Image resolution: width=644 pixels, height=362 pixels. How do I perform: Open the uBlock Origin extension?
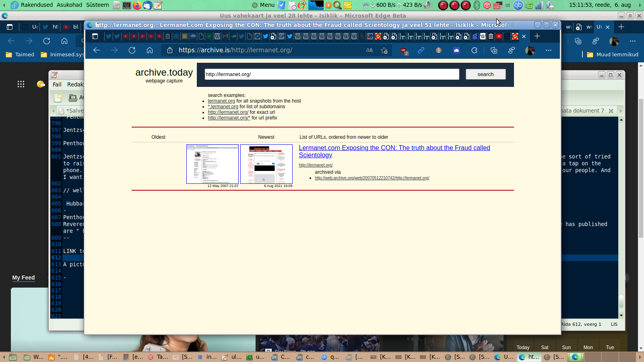[x=404, y=51]
